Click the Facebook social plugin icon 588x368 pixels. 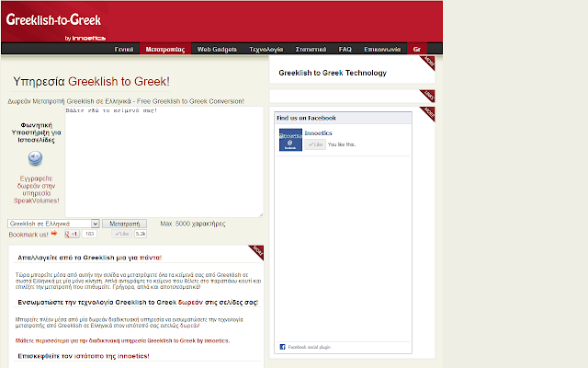282,347
